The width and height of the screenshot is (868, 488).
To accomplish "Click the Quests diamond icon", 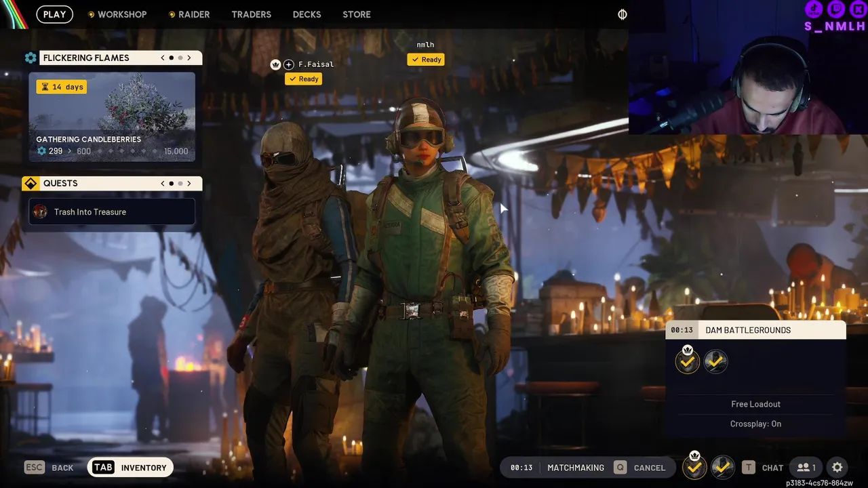I will [x=31, y=184].
